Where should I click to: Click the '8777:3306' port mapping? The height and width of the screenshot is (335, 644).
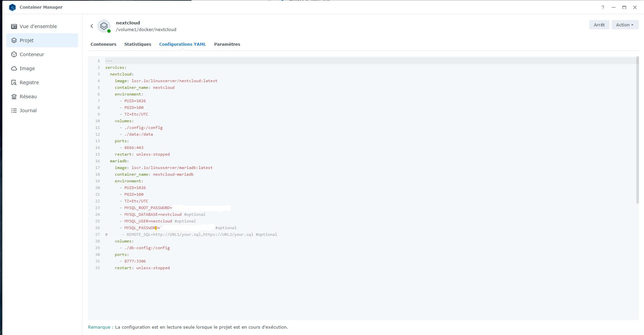[135, 261]
